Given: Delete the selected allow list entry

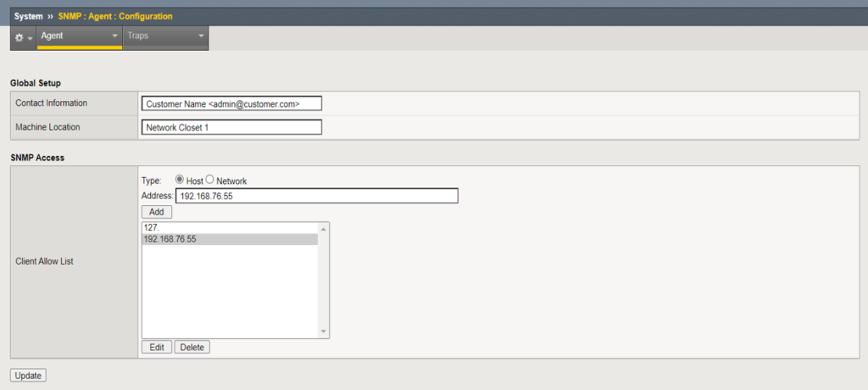Looking at the screenshot, I should [192, 348].
